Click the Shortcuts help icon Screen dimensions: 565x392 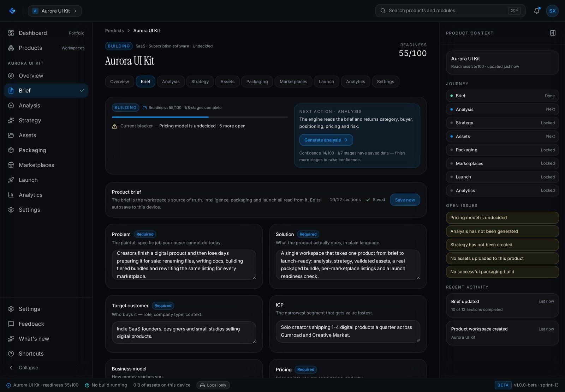tap(11, 354)
